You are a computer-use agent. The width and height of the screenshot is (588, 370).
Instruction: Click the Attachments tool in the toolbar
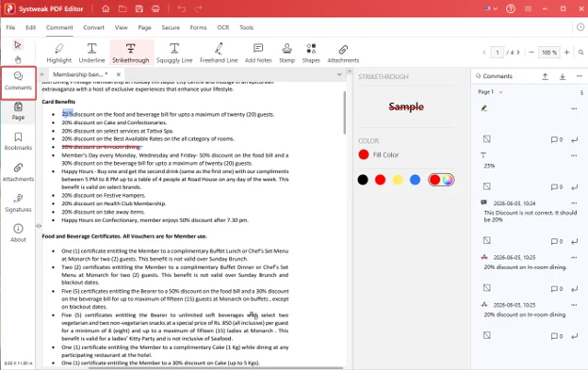pos(343,53)
